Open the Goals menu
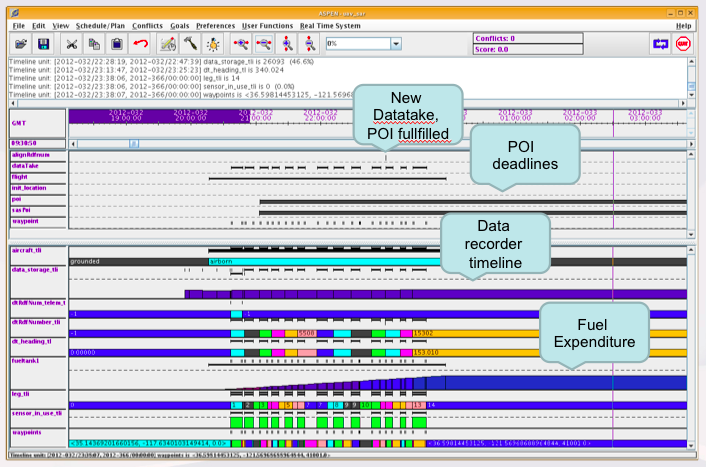The image size is (706, 467). (180, 26)
